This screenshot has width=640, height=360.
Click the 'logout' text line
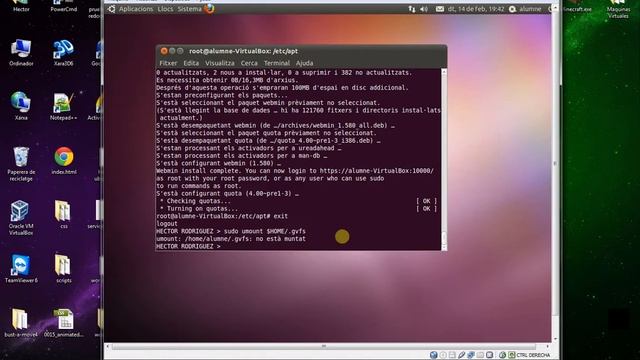tap(167, 224)
